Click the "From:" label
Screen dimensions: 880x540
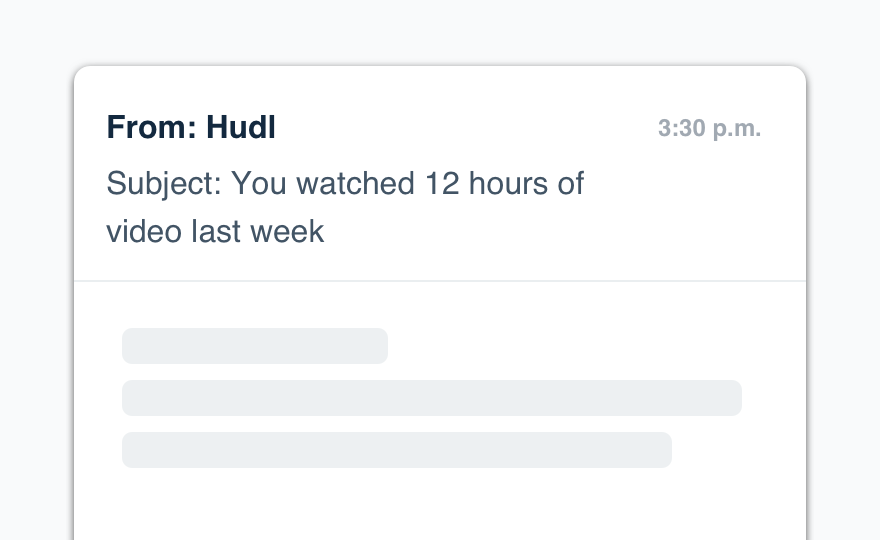(152, 128)
